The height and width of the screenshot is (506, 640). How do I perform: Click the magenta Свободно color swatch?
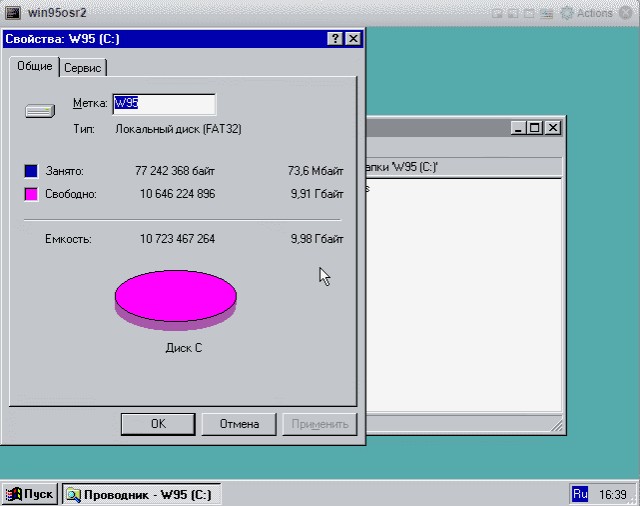31,194
